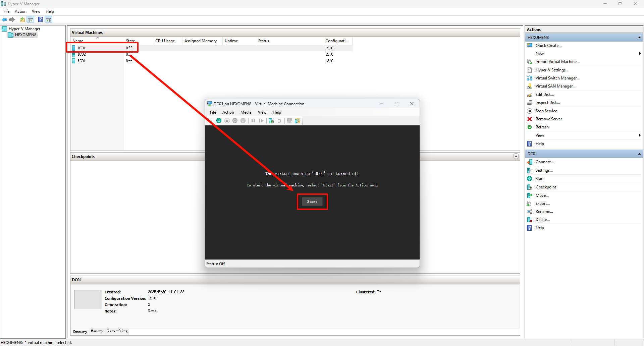
Task: Click the Start icon under DC01 actions
Action: coord(530,179)
